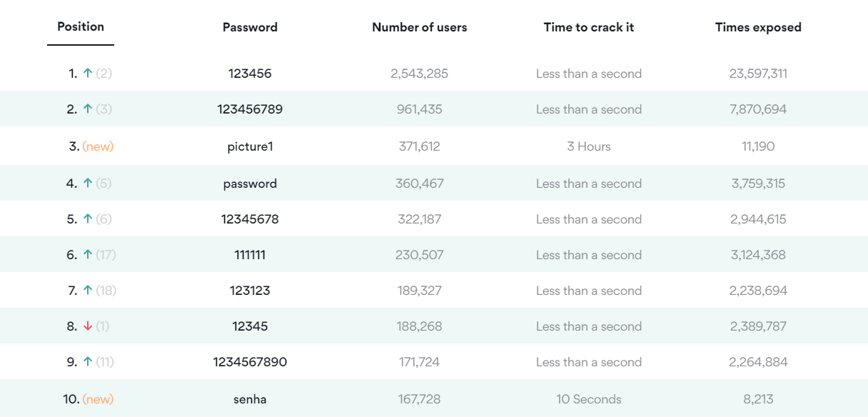Click the up arrow in the 111111 row
This screenshot has width=868, height=417.
coord(88,255)
